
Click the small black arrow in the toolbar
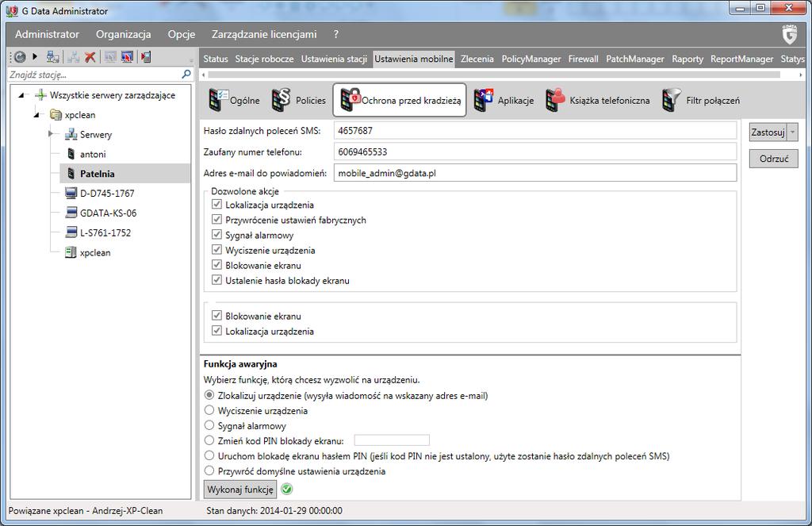click(x=35, y=56)
